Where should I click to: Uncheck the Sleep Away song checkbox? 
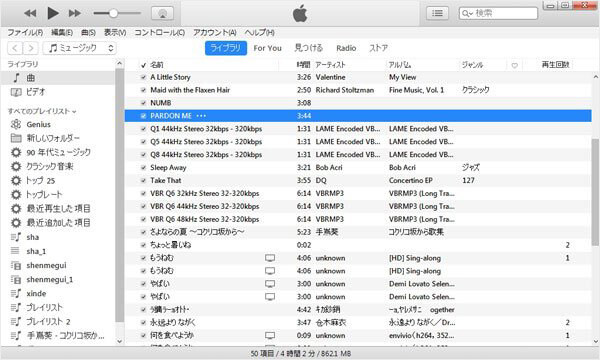pos(143,168)
